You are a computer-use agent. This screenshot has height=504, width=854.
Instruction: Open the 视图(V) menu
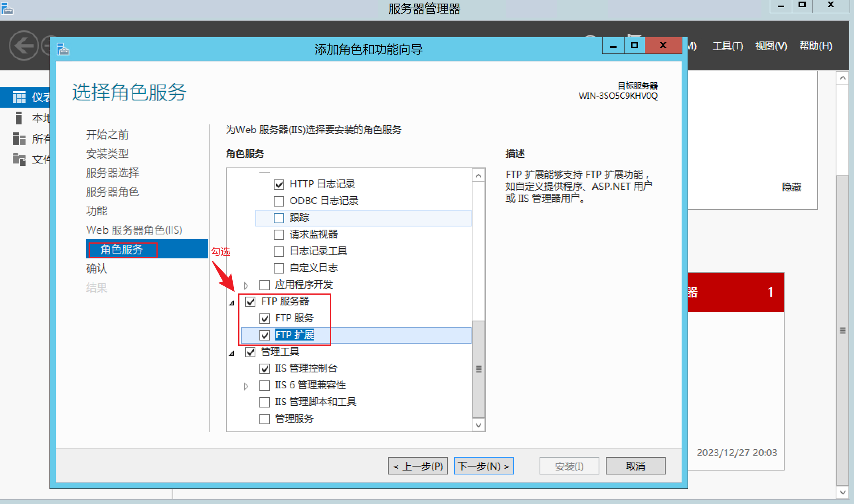coord(771,46)
